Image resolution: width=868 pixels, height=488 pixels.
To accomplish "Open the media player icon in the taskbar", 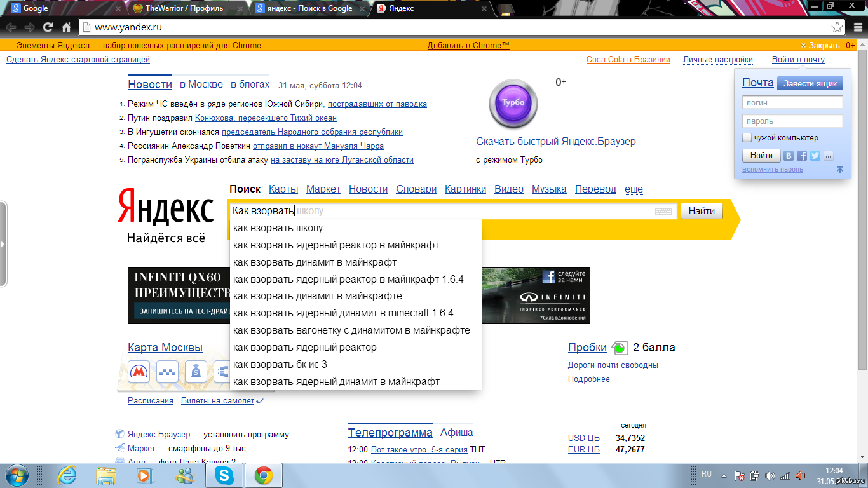I will pos(146,475).
